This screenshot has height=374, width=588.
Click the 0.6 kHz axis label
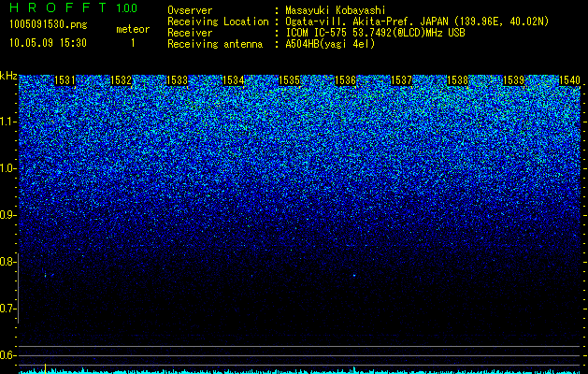point(7,355)
